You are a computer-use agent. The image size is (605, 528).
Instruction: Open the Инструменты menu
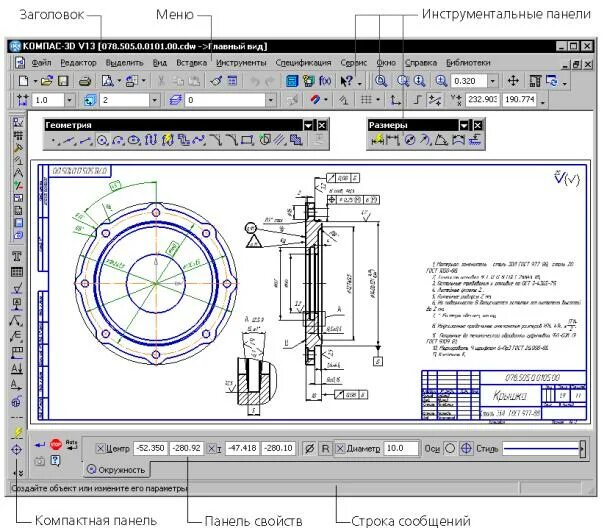(x=241, y=63)
